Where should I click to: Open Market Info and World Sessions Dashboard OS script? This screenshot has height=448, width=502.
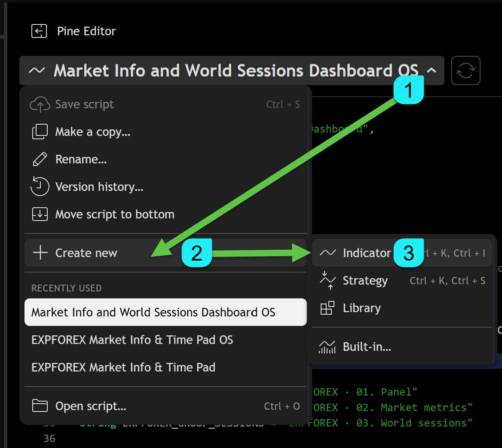165,312
